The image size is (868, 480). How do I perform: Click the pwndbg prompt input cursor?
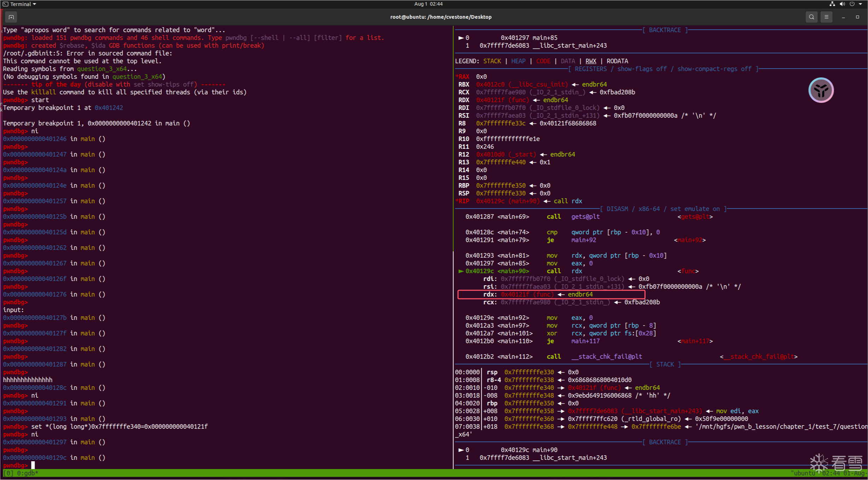(x=33, y=465)
